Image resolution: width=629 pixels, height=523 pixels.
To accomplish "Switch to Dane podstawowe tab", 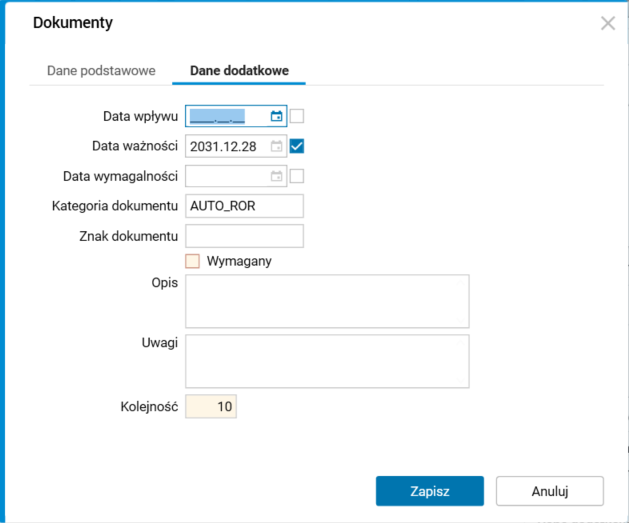I will point(101,72).
